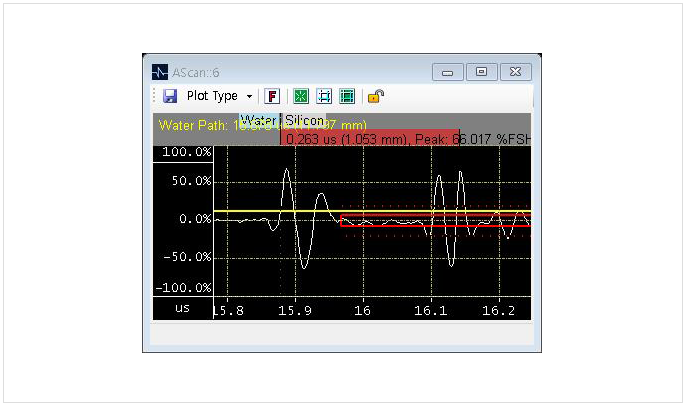Click the 16.1 time axis label
Viewport: 686px width, 406px height.
431,311
